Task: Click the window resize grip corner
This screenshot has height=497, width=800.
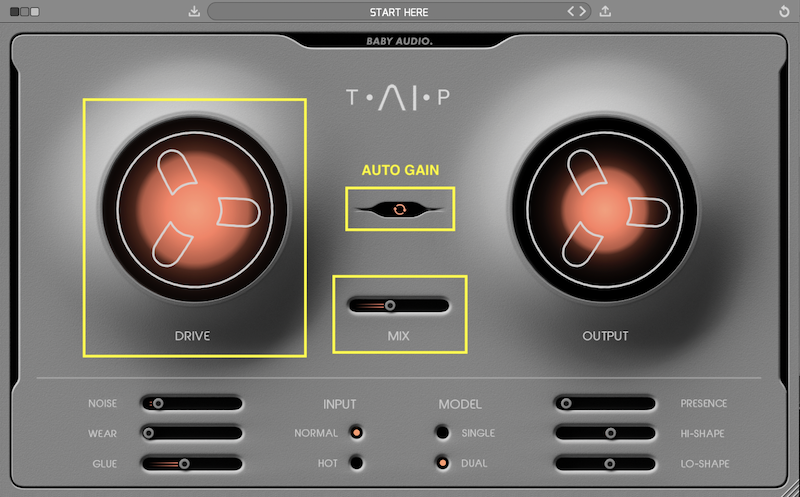Action: [792, 490]
